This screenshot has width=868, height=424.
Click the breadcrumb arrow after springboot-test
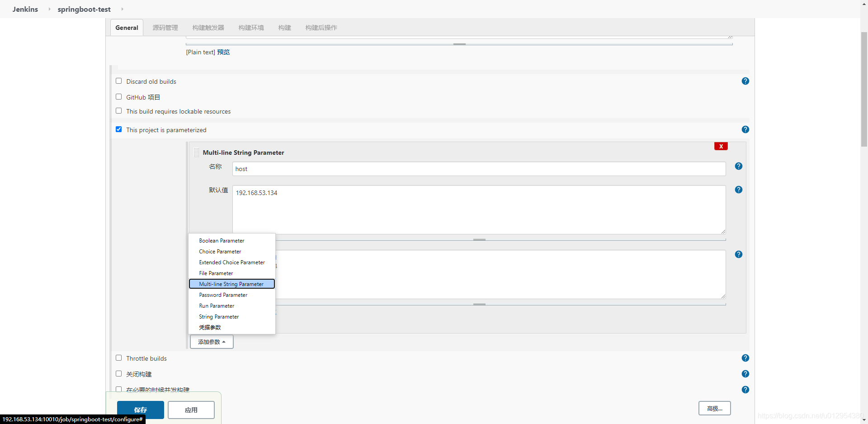122,9
